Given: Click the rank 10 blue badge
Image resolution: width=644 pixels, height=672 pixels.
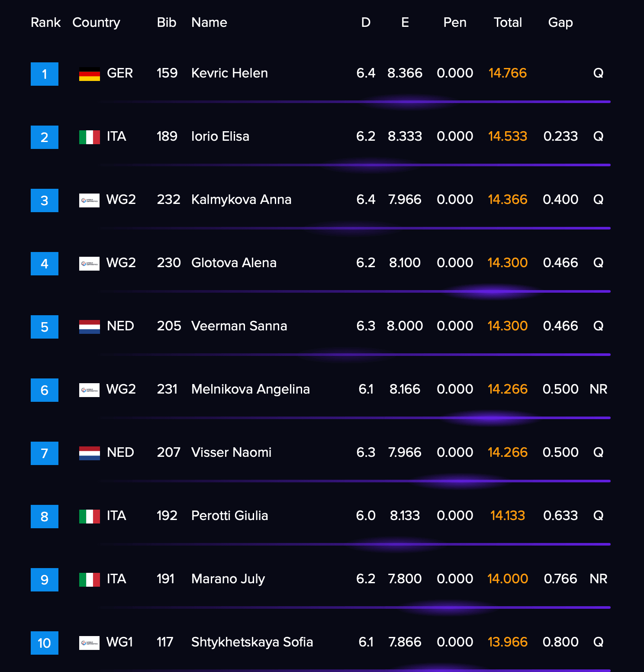Looking at the screenshot, I should [x=45, y=643].
